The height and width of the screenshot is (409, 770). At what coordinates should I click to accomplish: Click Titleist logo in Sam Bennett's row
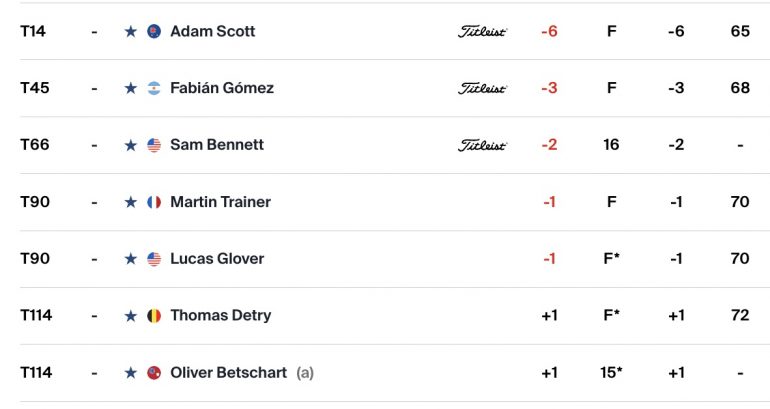(x=482, y=145)
